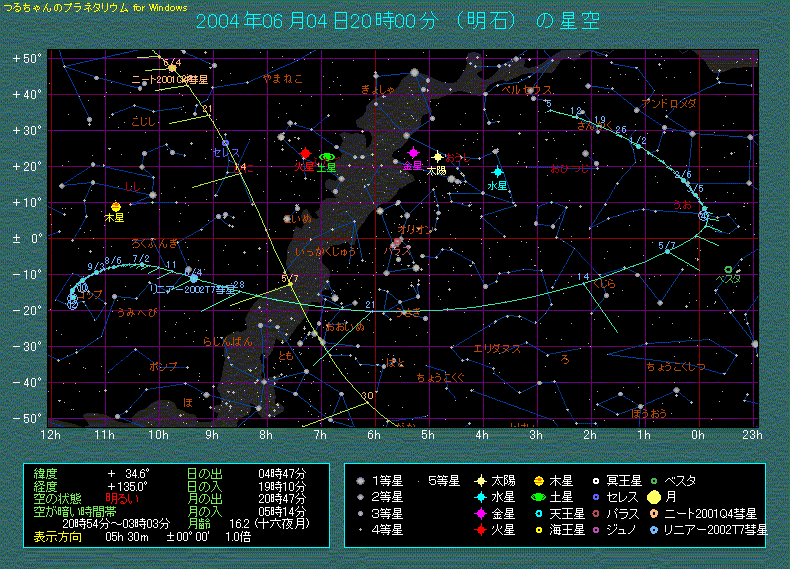Click the Vesta (ベスタ) green circle on the chart

coord(728,270)
